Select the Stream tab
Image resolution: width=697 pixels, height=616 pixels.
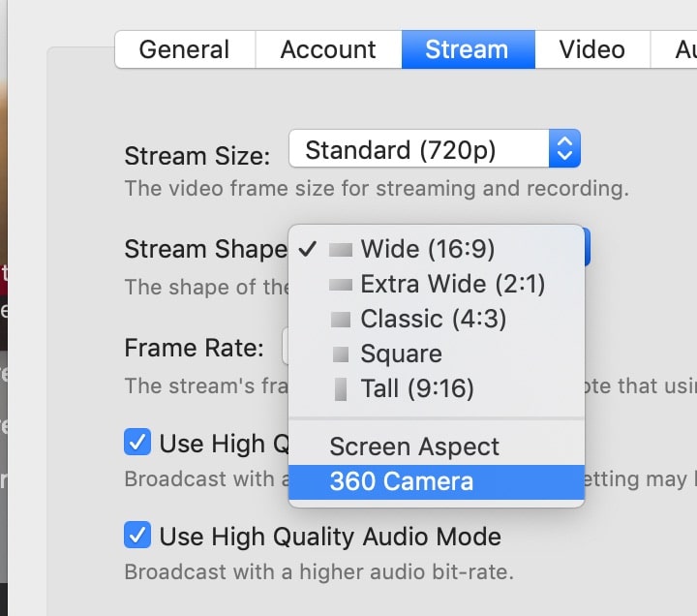click(x=469, y=49)
